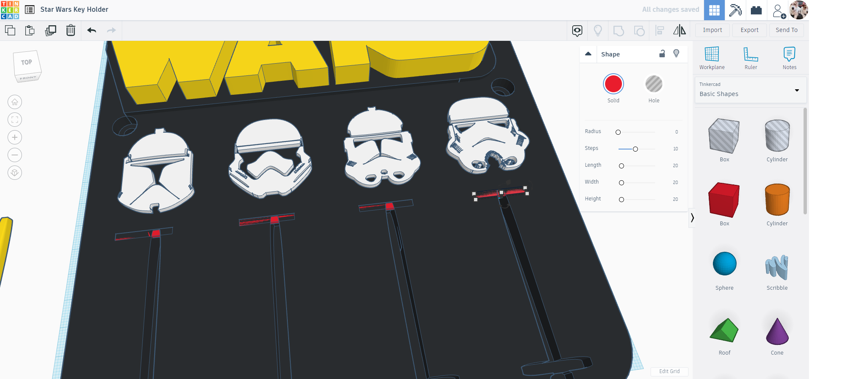Open the Basic Shapes category dropdown

click(750, 90)
